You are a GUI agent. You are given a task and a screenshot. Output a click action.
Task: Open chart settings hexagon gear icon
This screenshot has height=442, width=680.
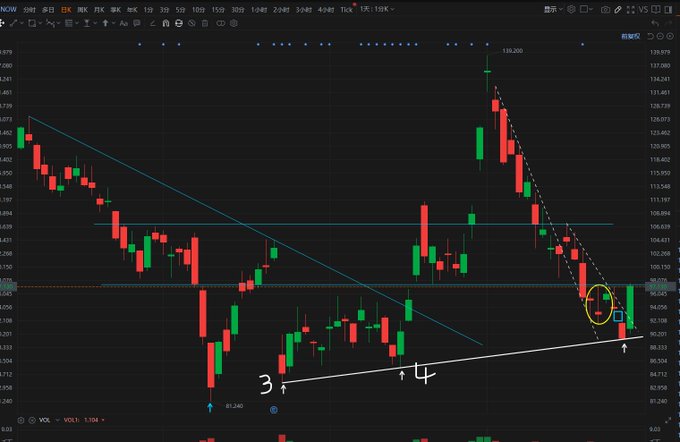571,9
